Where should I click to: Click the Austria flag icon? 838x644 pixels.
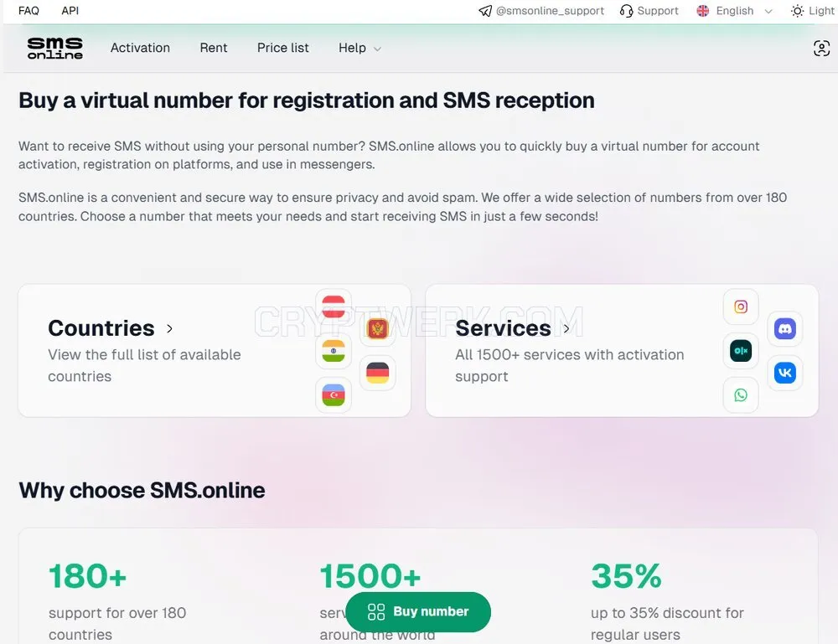334,307
